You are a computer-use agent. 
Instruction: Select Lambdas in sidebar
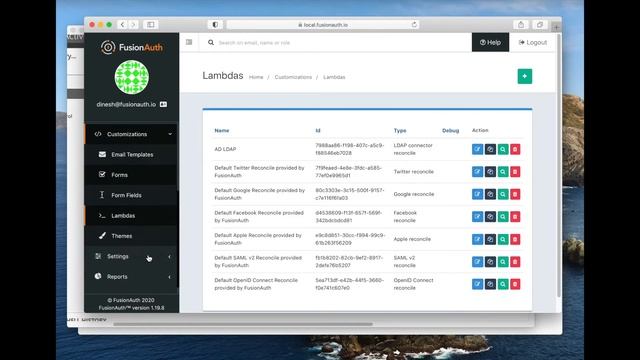click(x=131, y=216)
